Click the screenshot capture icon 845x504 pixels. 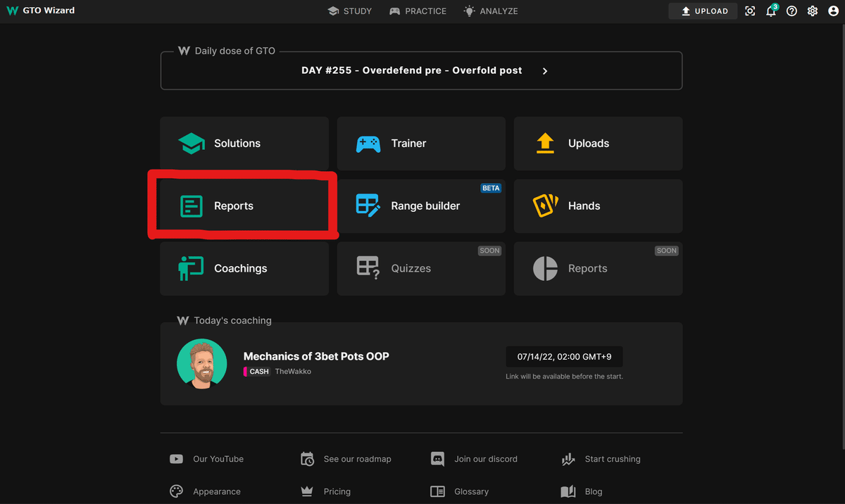[x=750, y=11]
